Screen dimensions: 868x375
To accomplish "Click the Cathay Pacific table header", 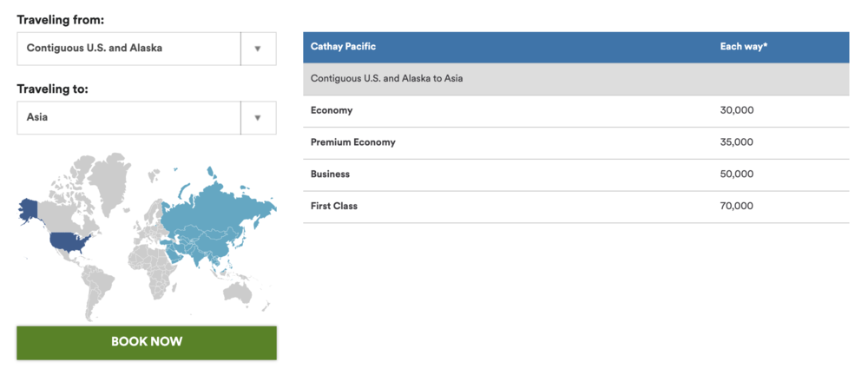I will [x=343, y=47].
